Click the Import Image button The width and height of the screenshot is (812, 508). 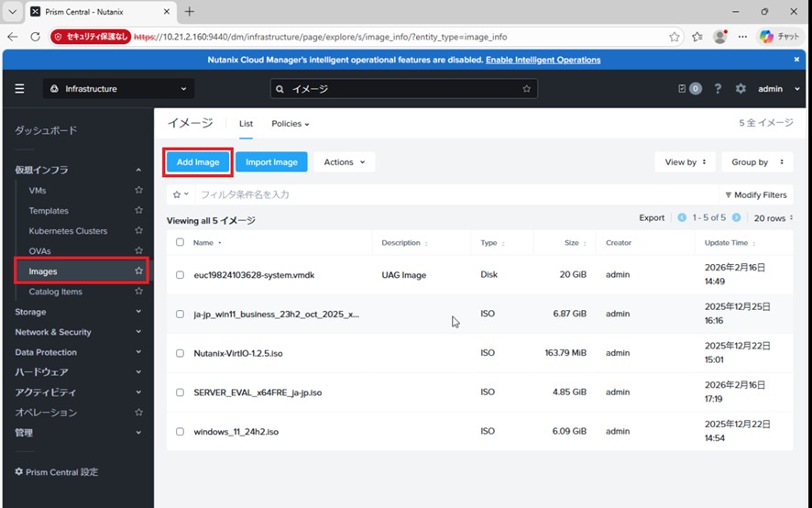point(271,161)
